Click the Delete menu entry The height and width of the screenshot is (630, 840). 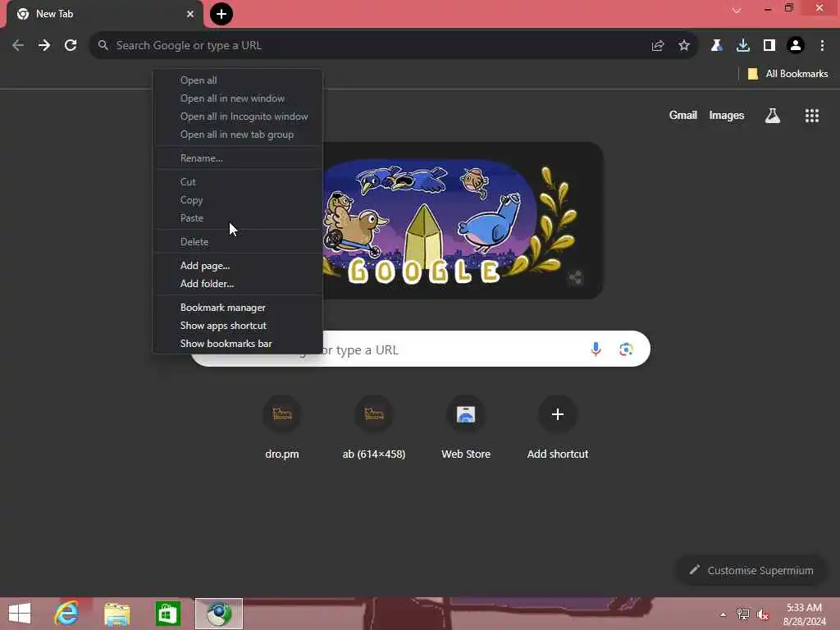[238, 242]
